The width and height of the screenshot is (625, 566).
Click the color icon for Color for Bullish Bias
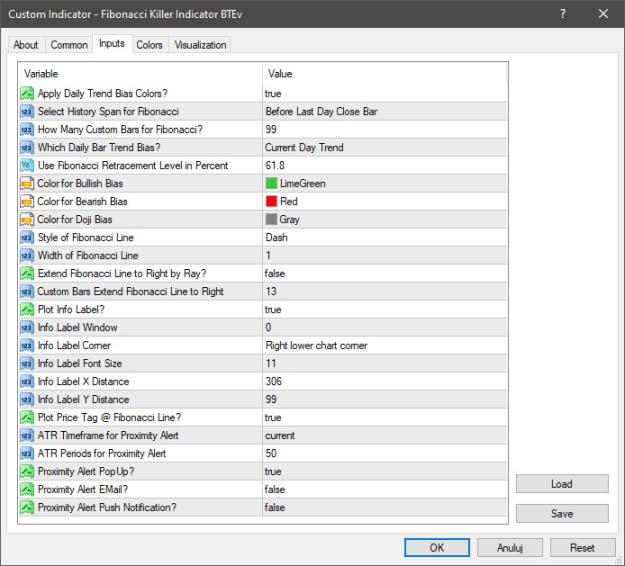coord(27,183)
